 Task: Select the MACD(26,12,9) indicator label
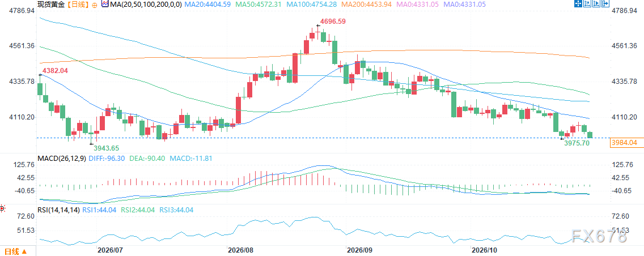(61, 159)
